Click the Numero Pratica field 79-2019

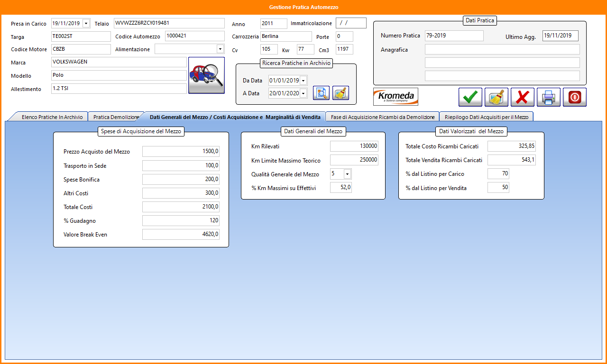[x=454, y=36]
